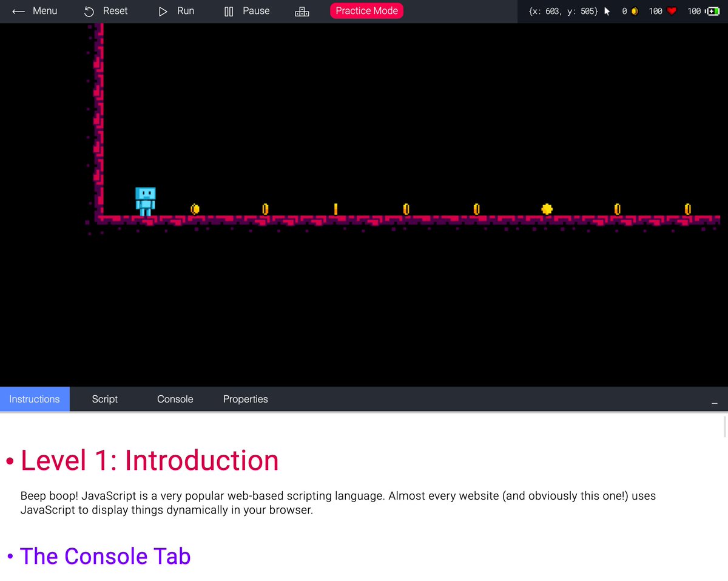Minimize the bottom panel
This screenshot has height=581, width=728.
(x=715, y=403)
